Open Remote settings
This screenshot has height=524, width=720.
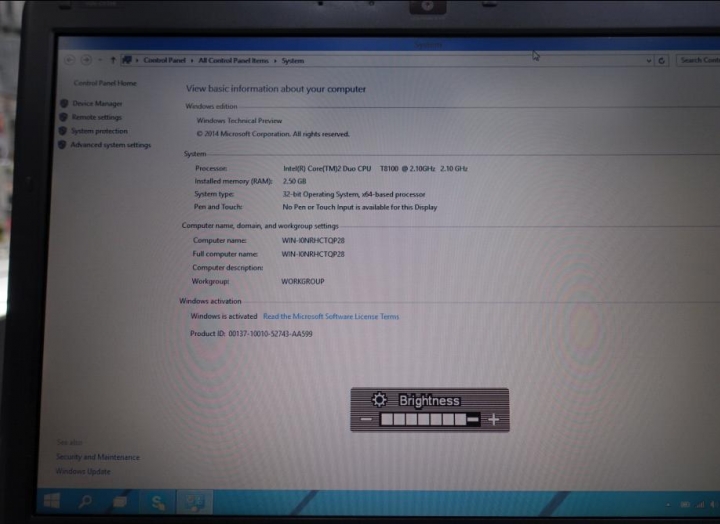coord(96,117)
